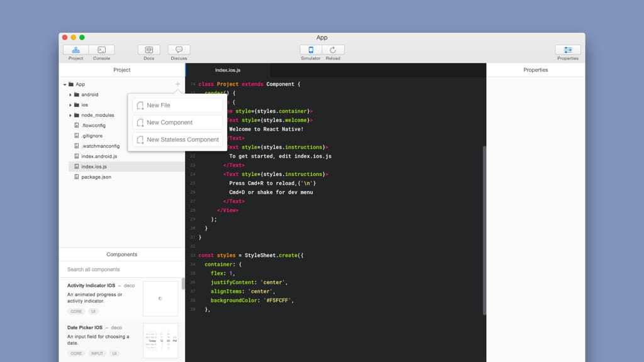Click the Activity Indicator IOS preview thumbnail
Image resolution: width=644 pixels, height=362 pixels.
pos(160,299)
